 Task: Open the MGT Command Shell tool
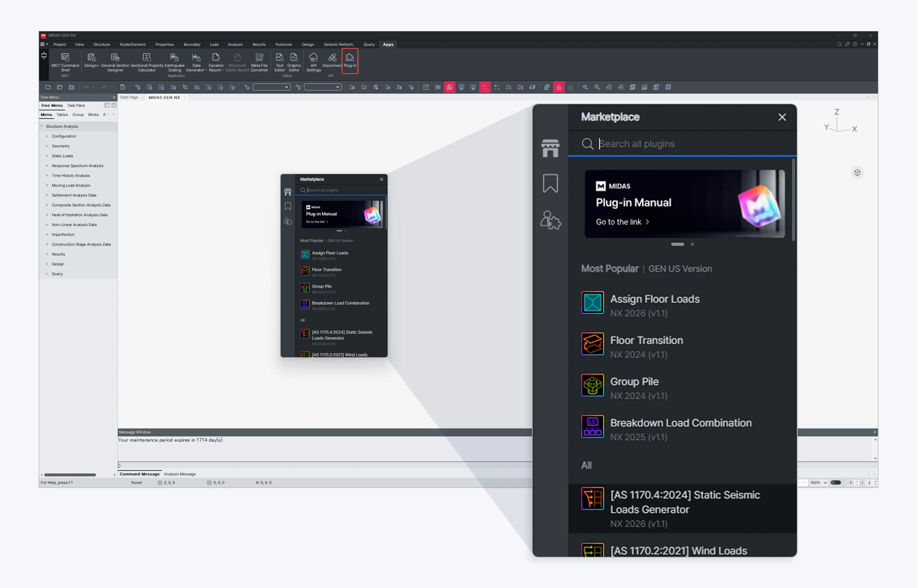point(65,62)
